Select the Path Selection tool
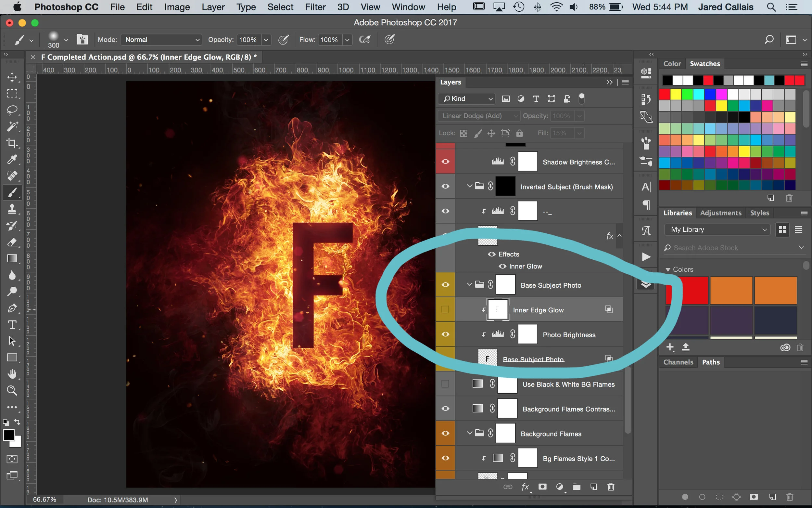 (x=12, y=341)
